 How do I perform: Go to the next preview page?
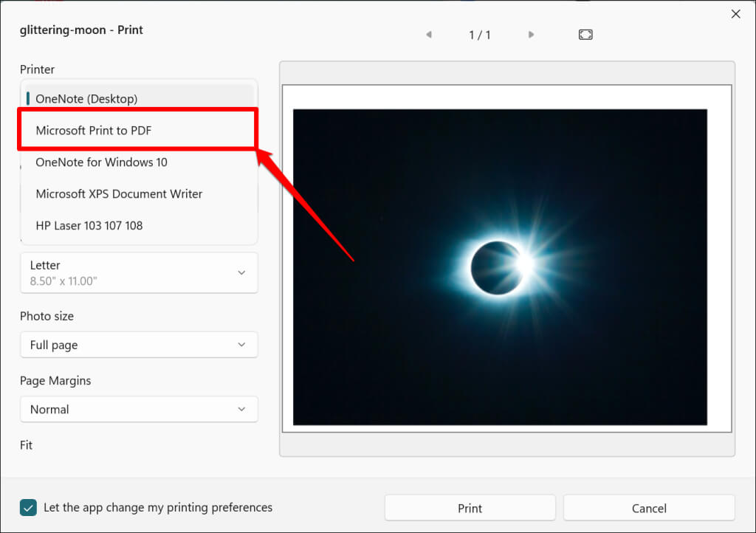point(531,35)
